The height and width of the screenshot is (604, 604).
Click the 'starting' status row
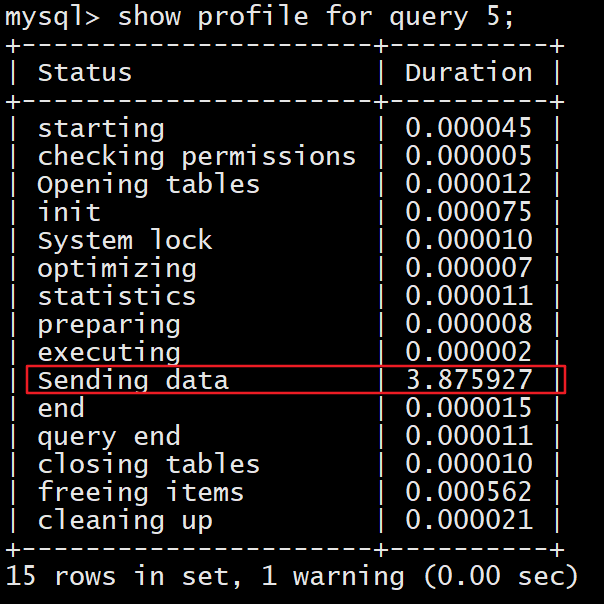click(101, 129)
